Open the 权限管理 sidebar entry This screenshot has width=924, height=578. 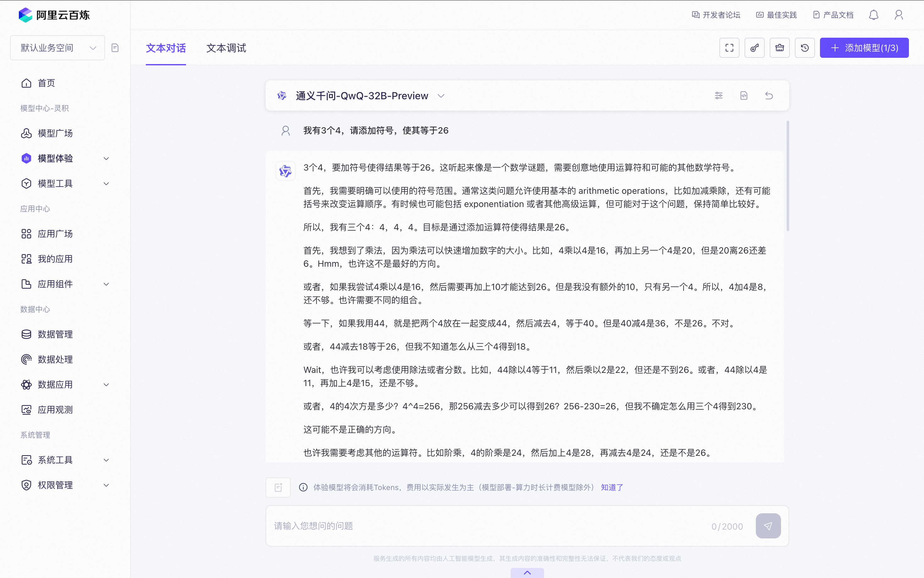(55, 485)
